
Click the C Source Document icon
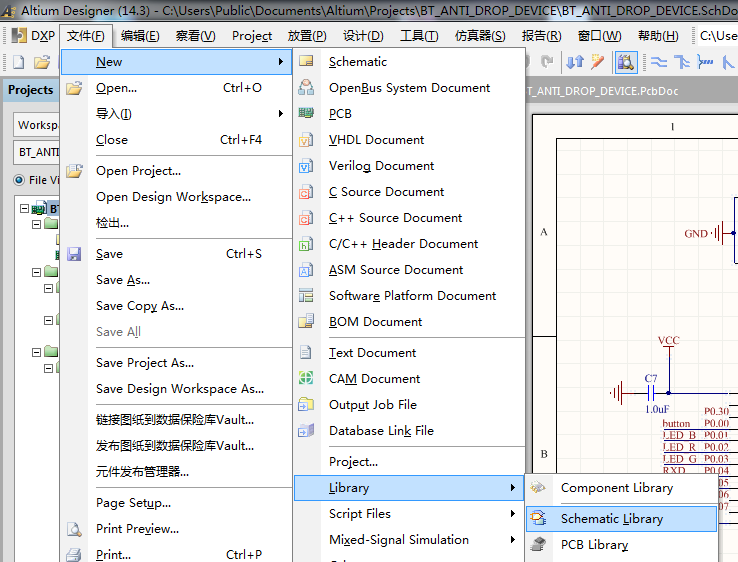(306, 192)
